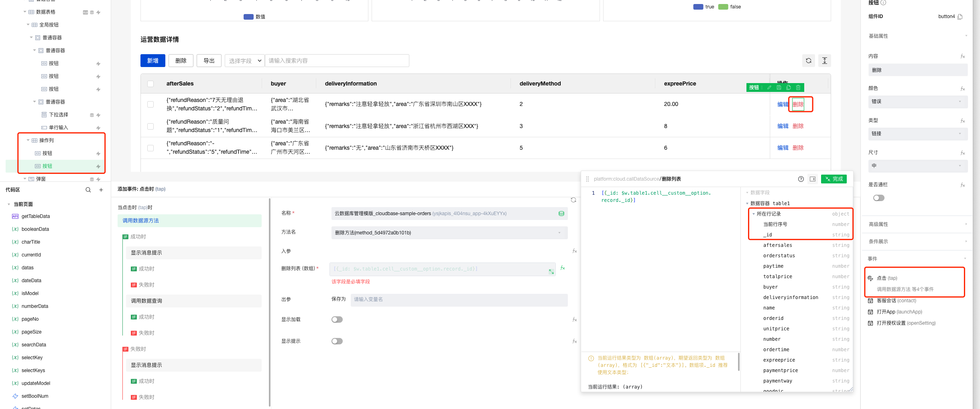The height and width of the screenshot is (409, 980).
Task: Copy the component ID button4
Action: click(960, 16)
